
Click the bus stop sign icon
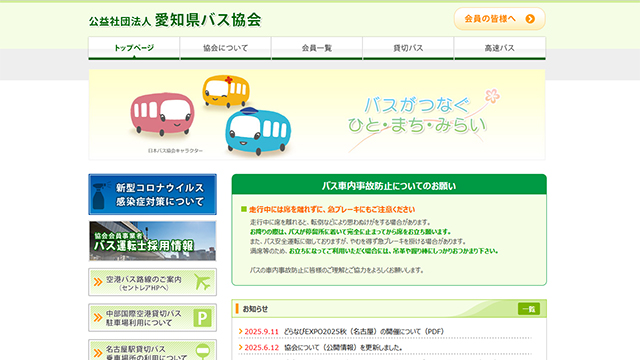(x=203, y=352)
